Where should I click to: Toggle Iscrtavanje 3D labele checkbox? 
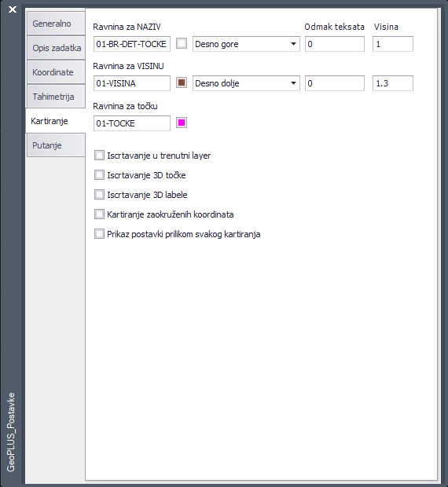tap(99, 195)
